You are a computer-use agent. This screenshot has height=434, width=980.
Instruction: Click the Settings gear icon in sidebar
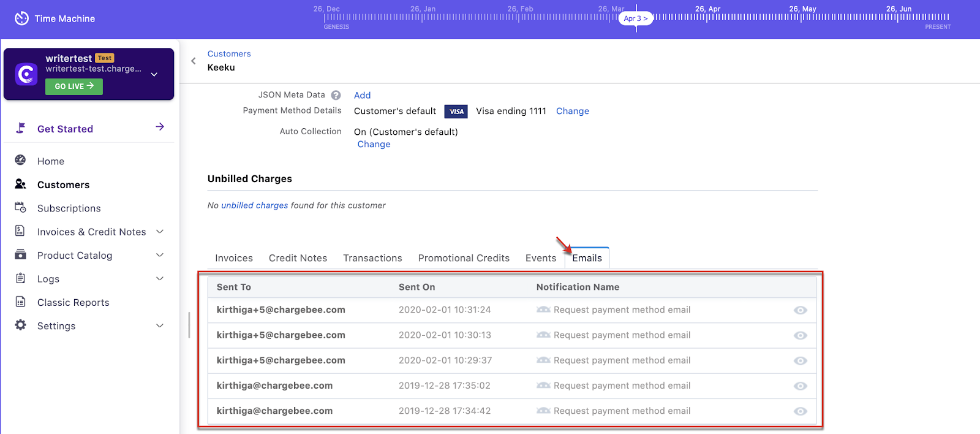click(20, 325)
